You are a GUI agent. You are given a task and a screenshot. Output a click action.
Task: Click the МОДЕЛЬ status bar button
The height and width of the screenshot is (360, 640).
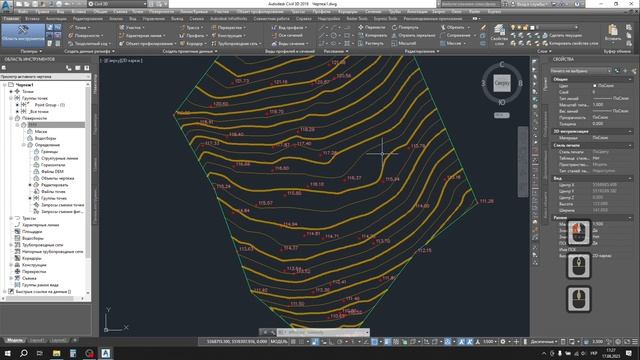tap(279, 342)
